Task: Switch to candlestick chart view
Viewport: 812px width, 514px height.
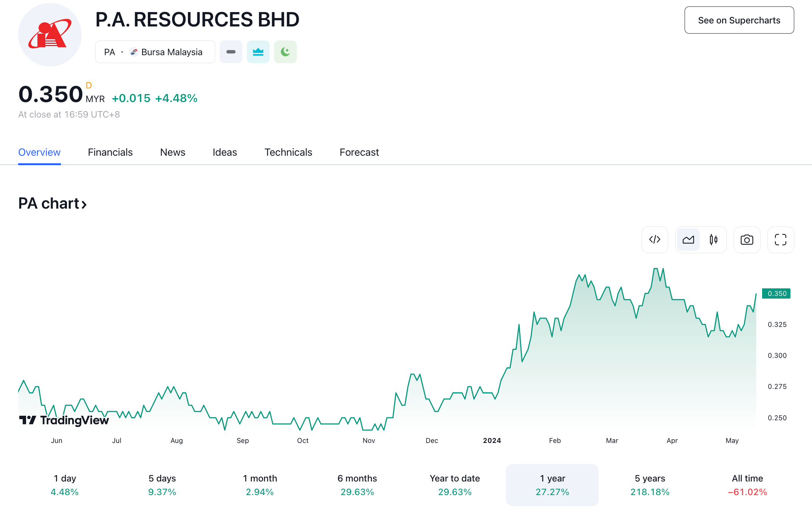Action: coord(713,240)
